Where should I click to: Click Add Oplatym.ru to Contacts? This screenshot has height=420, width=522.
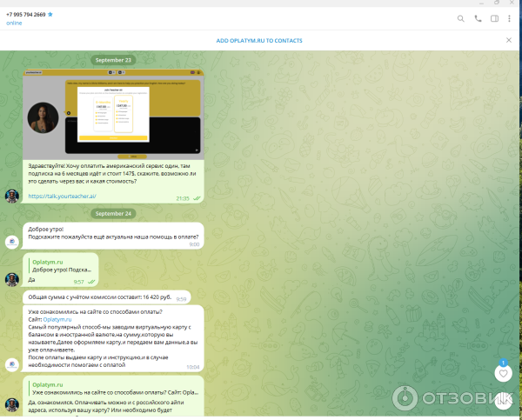(260, 40)
